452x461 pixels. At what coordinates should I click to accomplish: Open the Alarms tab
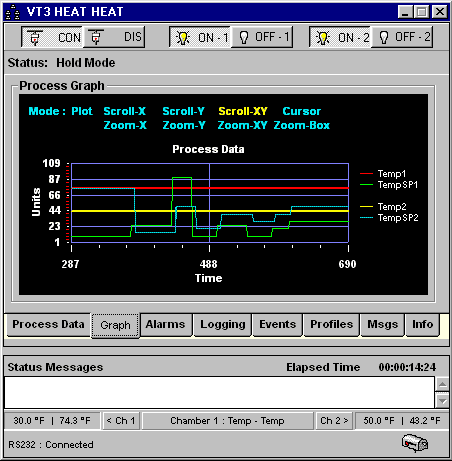click(x=165, y=324)
